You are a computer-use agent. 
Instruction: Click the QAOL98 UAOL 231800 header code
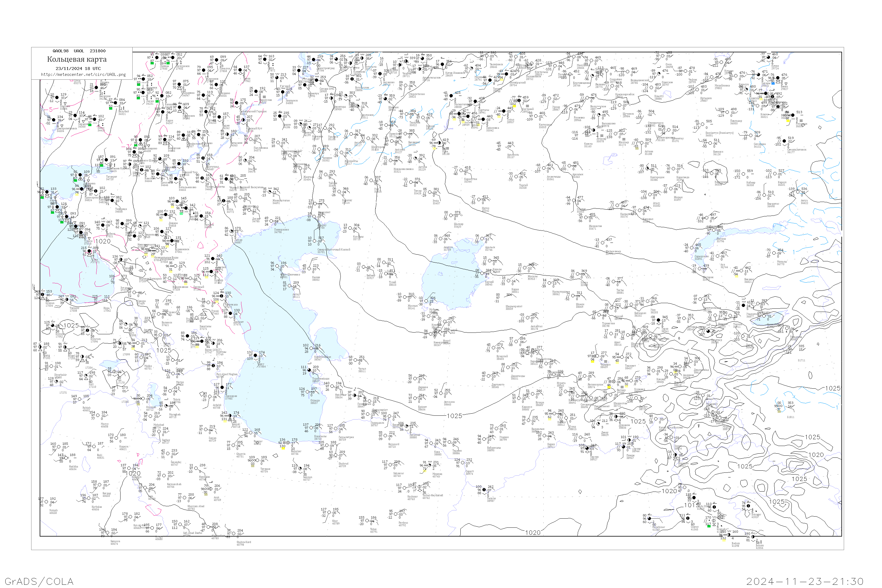(79, 51)
